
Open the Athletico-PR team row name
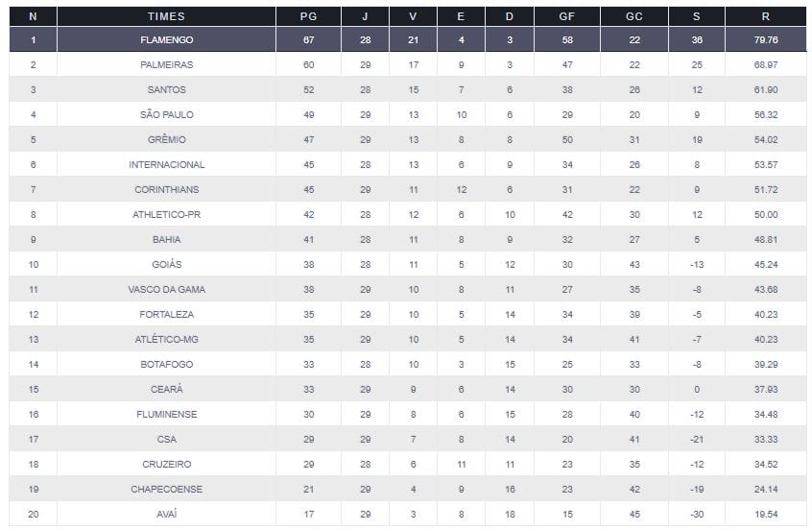166,214
